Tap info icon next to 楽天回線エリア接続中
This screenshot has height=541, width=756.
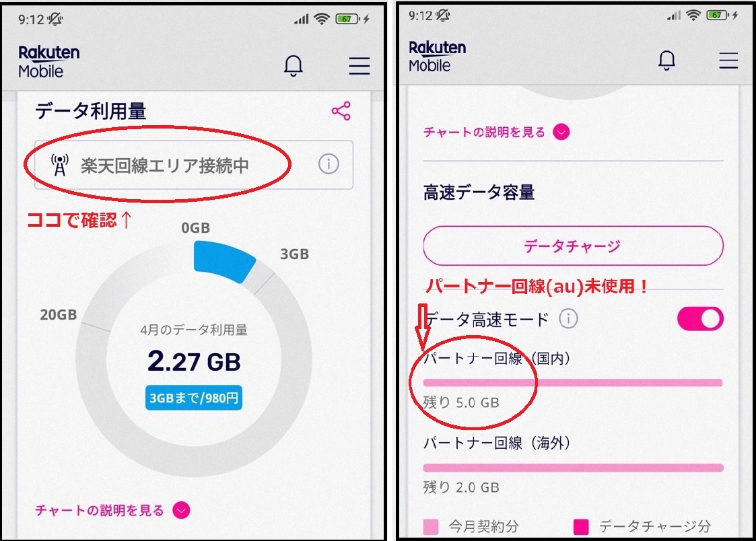pos(329,164)
